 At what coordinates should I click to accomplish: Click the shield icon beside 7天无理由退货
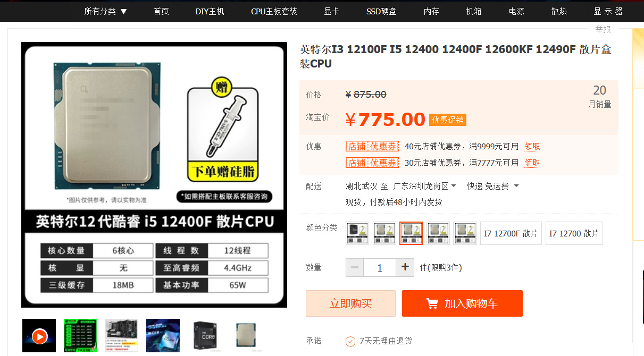pyautogui.click(x=350, y=341)
